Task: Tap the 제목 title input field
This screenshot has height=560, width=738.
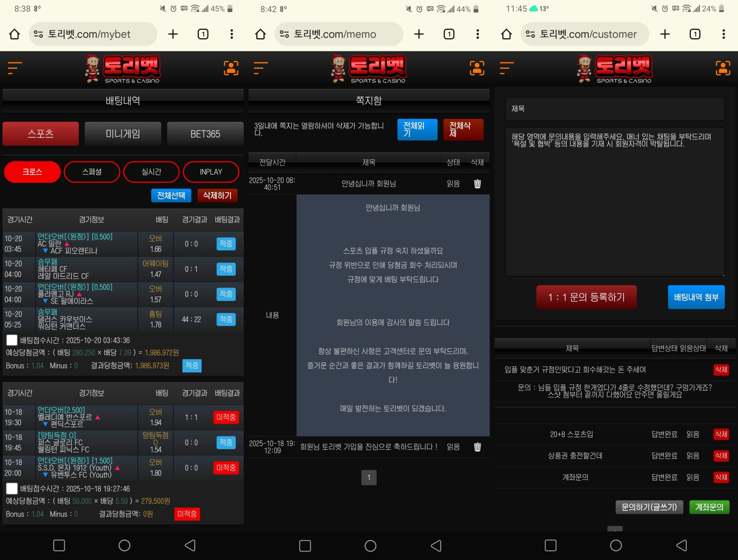Action: 614,109
